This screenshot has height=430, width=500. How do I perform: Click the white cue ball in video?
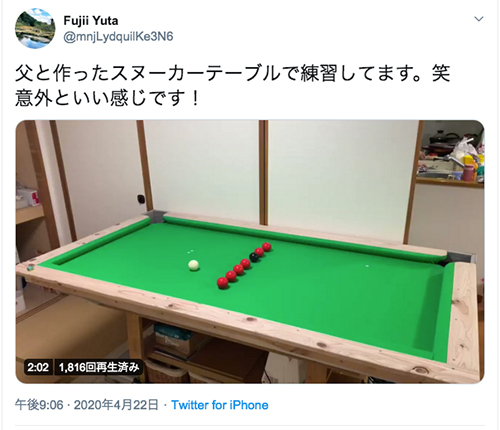[193, 265]
